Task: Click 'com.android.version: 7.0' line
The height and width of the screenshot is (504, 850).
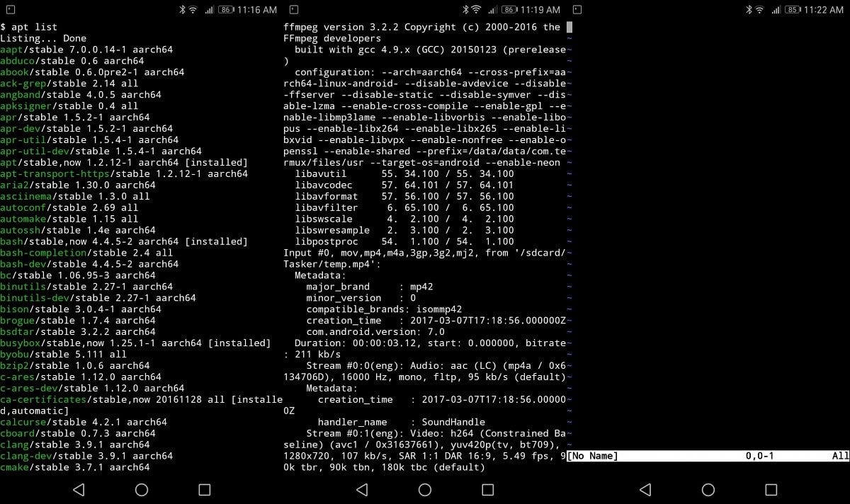Action: pos(375,331)
